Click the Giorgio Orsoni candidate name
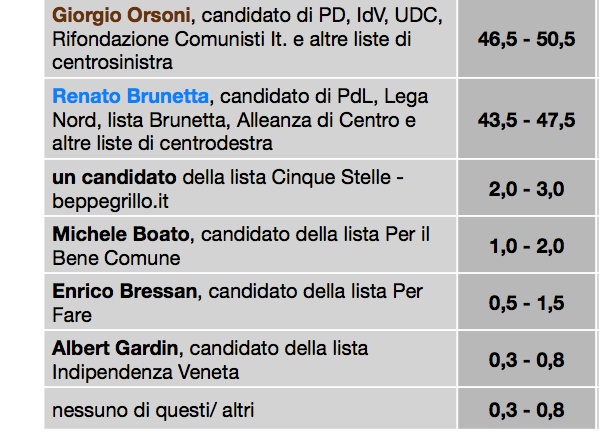Viewport: 599px width, 440px height. point(121,16)
